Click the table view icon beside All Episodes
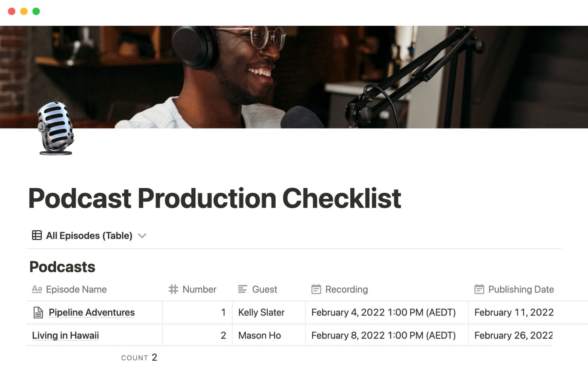The width and height of the screenshot is (588, 368). 36,236
